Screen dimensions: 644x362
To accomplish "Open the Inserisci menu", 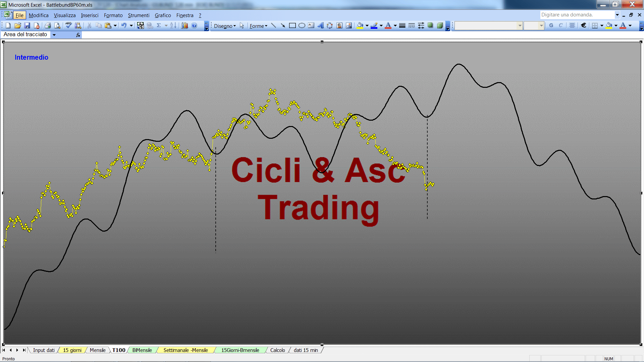I will point(90,15).
